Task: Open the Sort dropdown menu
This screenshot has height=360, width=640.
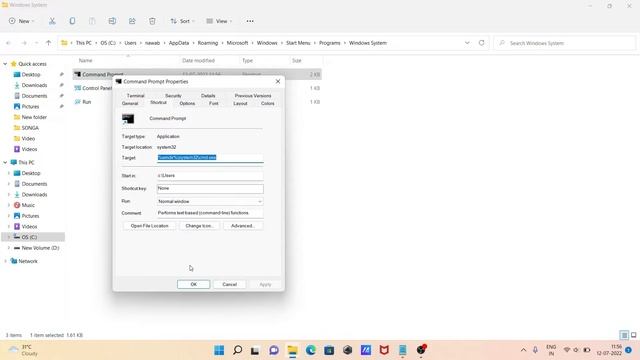Action: pos(182,21)
